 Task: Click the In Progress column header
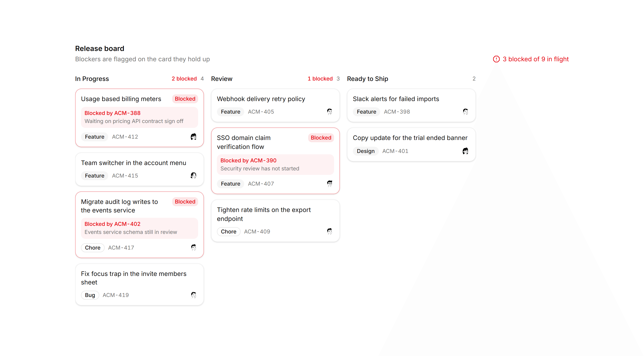(x=92, y=79)
